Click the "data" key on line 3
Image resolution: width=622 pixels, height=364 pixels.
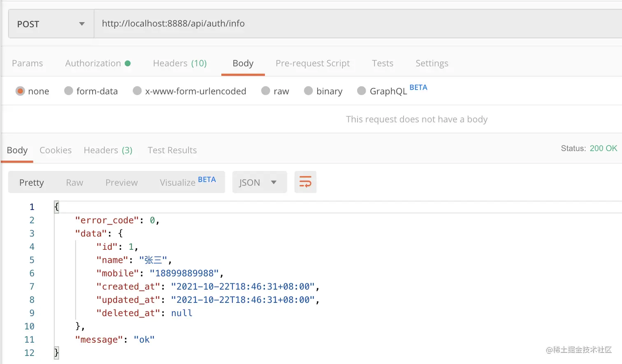tap(91, 233)
